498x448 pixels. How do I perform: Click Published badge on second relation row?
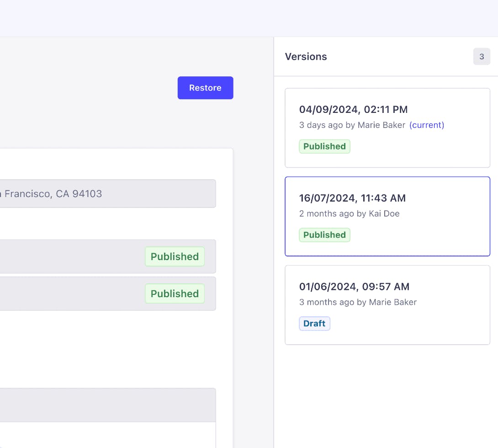pyautogui.click(x=175, y=293)
